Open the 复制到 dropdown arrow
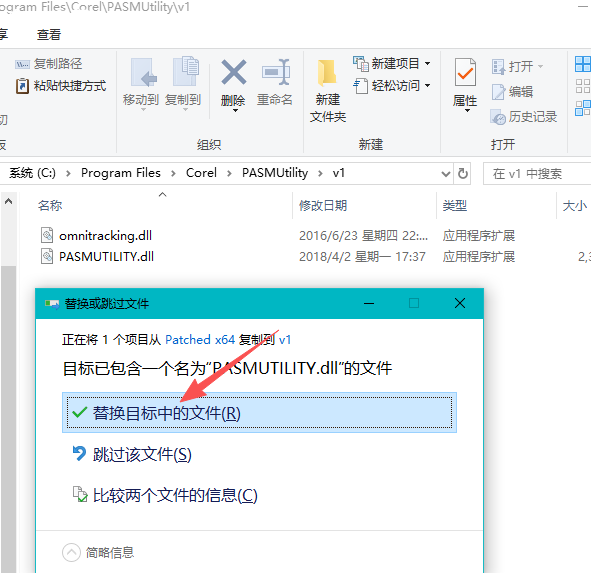591x573 pixels. [x=185, y=110]
